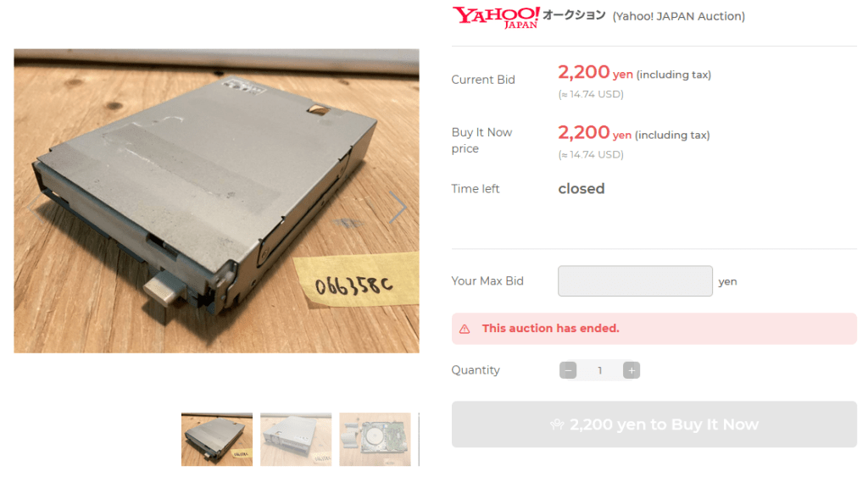
Task: Click the Your Max Bid input field
Action: coord(635,281)
